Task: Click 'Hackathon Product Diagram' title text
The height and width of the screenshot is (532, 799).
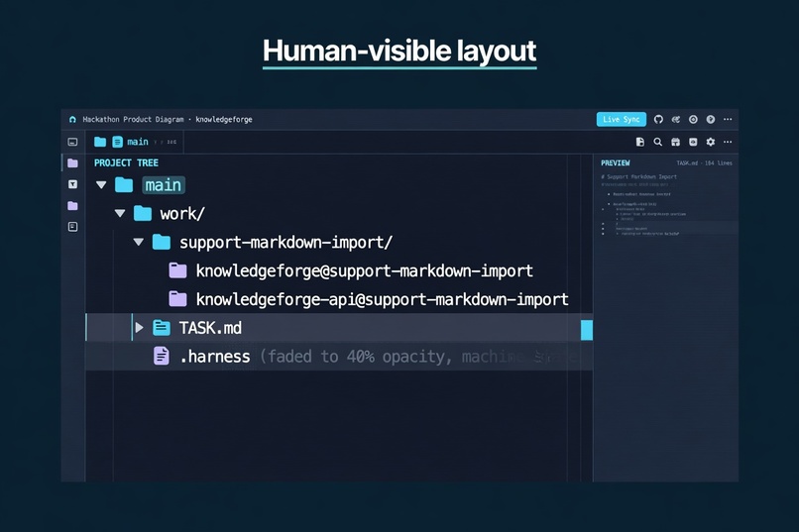Action: [x=133, y=119]
